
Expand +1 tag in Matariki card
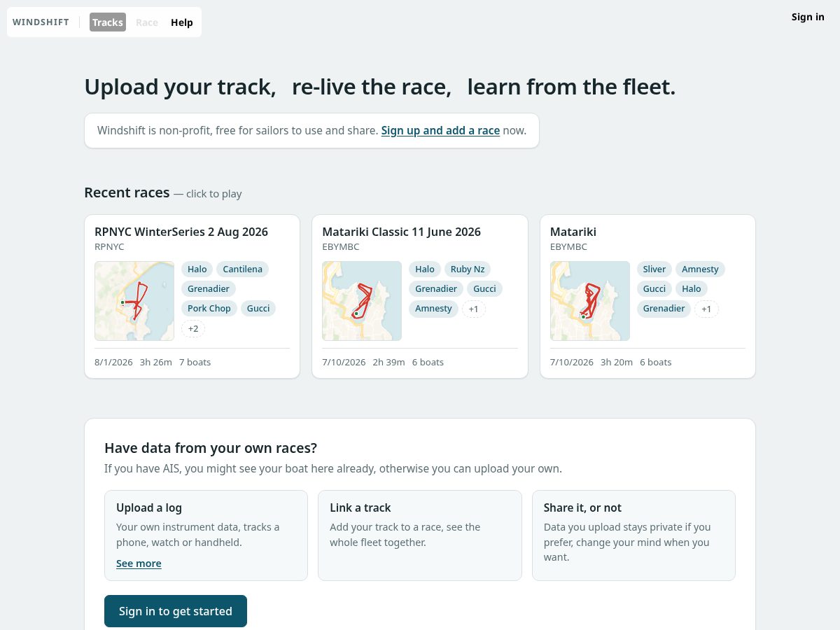click(706, 309)
